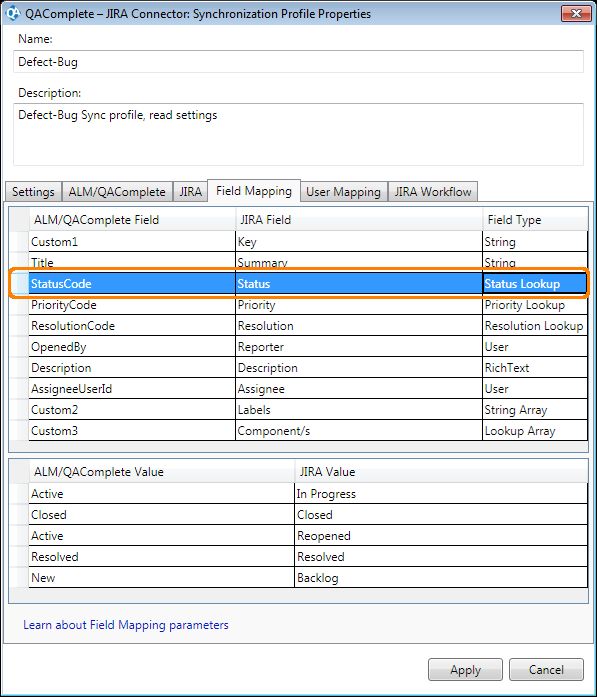The image size is (597, 697).
Task: Click the Description text area
Action: [298, 134]
